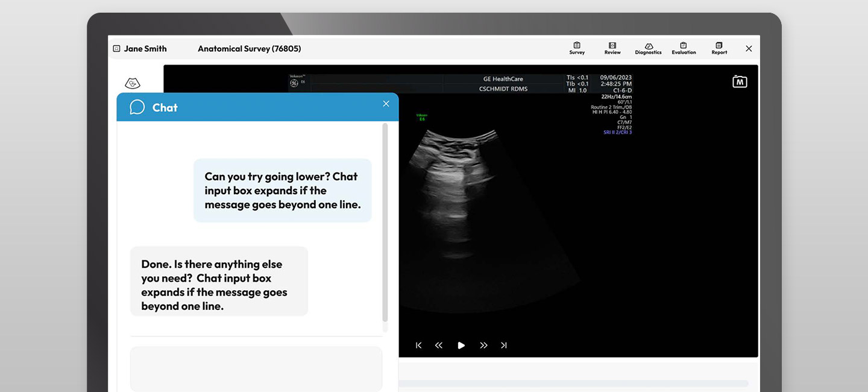Click the chat panel scrollbar
Image resolution: width=868 pixels, height=392 pixels.
coord(385,223)
